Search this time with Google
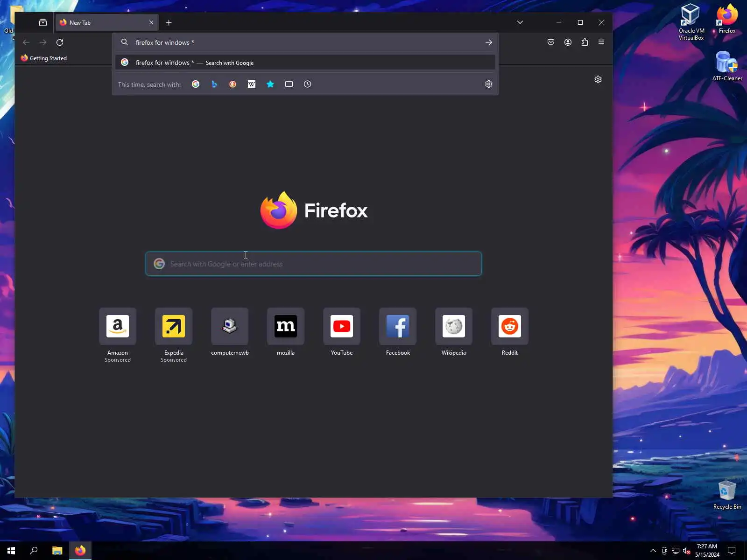This screenshot has width=747, height=560. [196, 84]
